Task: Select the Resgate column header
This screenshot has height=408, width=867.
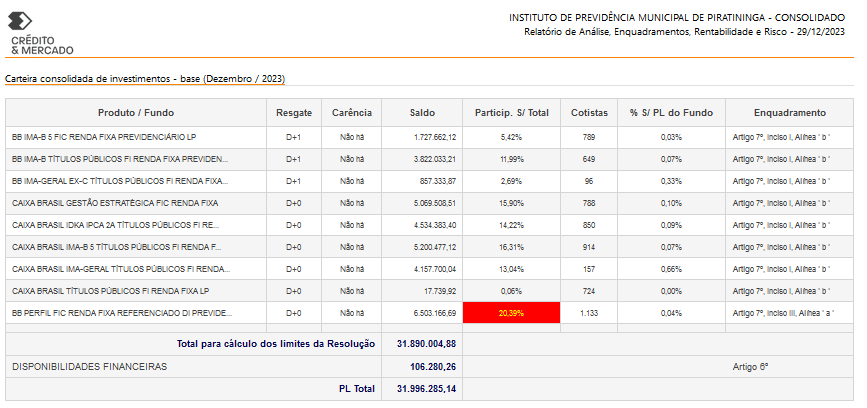Action: [x=294, y=113]
